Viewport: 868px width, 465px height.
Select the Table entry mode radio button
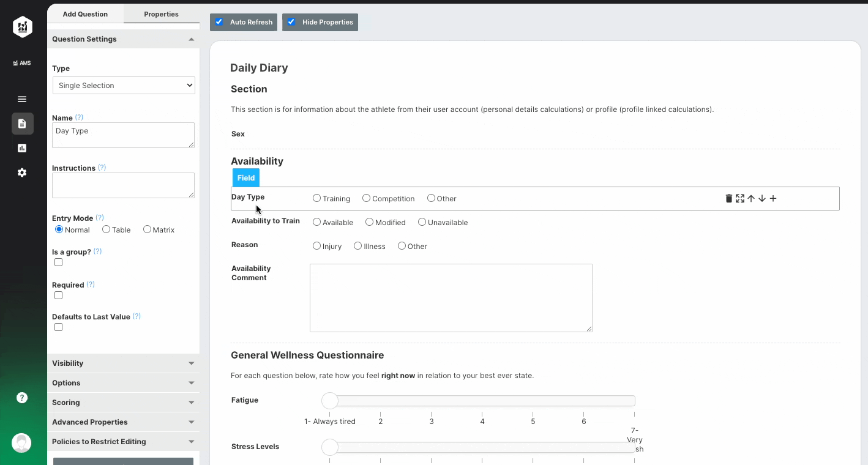point(107,229)
